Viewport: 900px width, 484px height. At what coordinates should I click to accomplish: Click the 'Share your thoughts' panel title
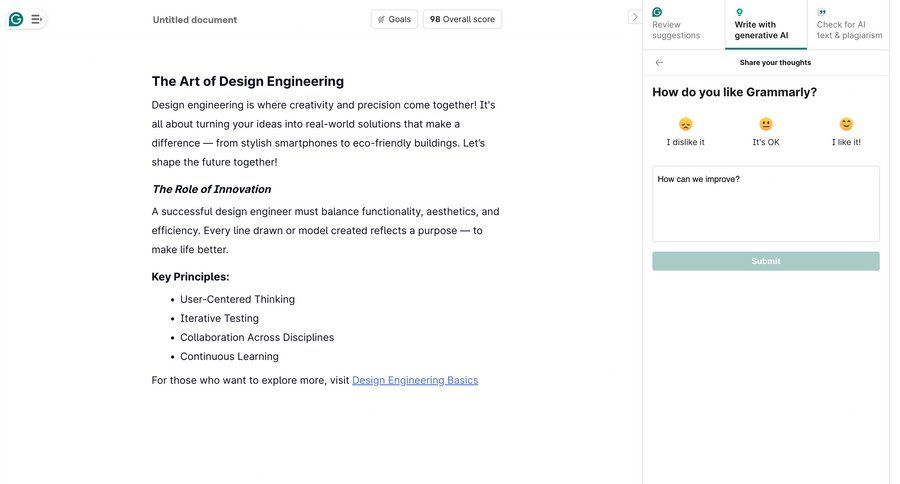tap(775, 63)
